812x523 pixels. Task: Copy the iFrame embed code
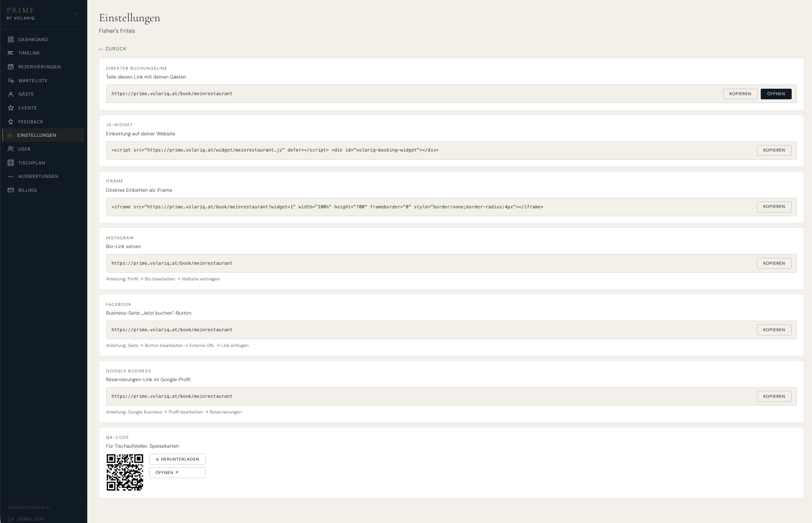774,207
